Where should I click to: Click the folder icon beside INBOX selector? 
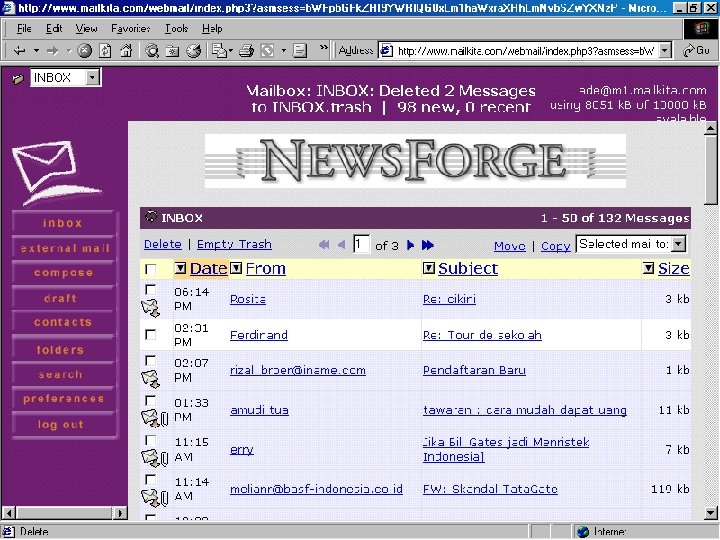[18, 79]
